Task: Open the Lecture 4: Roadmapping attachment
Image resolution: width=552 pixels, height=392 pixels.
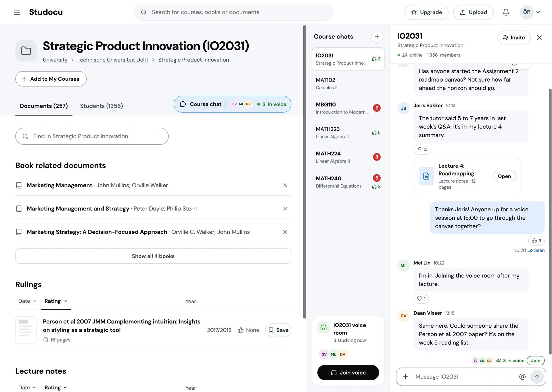Action: [x=504, y=176]
